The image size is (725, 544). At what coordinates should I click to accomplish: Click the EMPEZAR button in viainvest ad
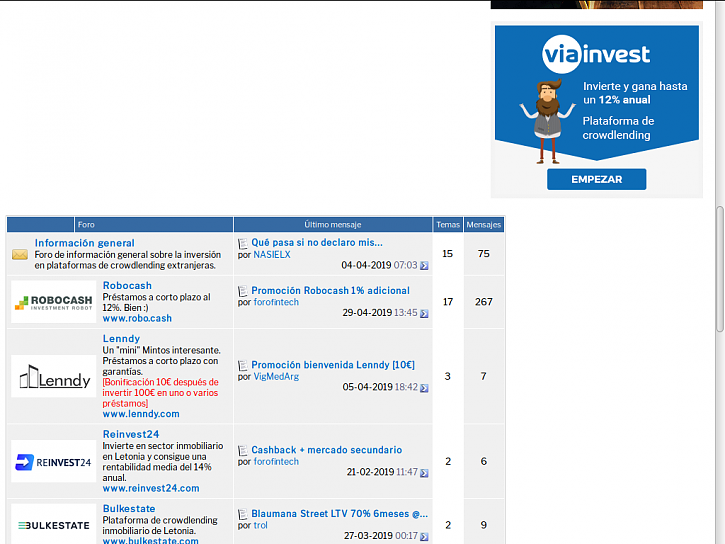596,179
